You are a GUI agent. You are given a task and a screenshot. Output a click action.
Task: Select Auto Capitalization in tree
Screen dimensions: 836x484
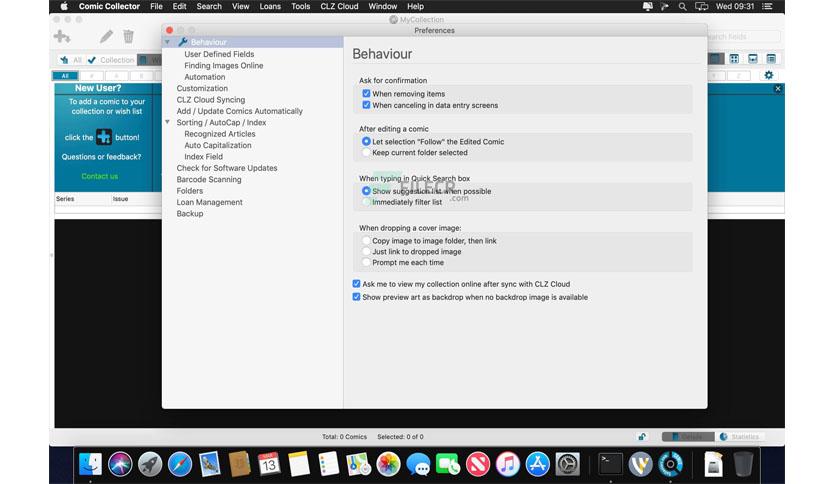218,145
